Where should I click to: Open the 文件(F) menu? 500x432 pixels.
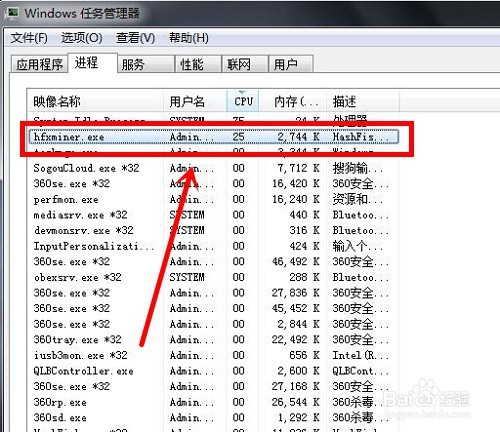[x=29, y=38]
